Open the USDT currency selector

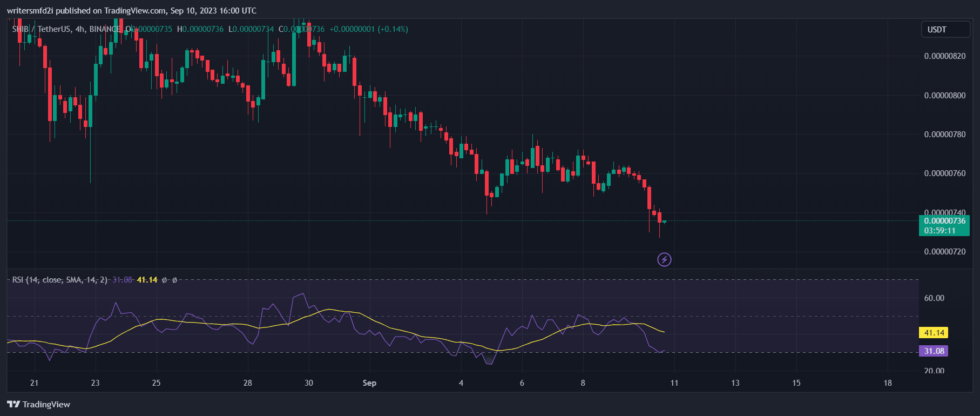945,30
